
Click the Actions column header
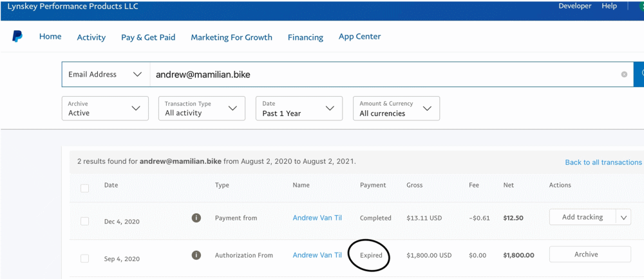pyautogui.click(x=560, y=186)
